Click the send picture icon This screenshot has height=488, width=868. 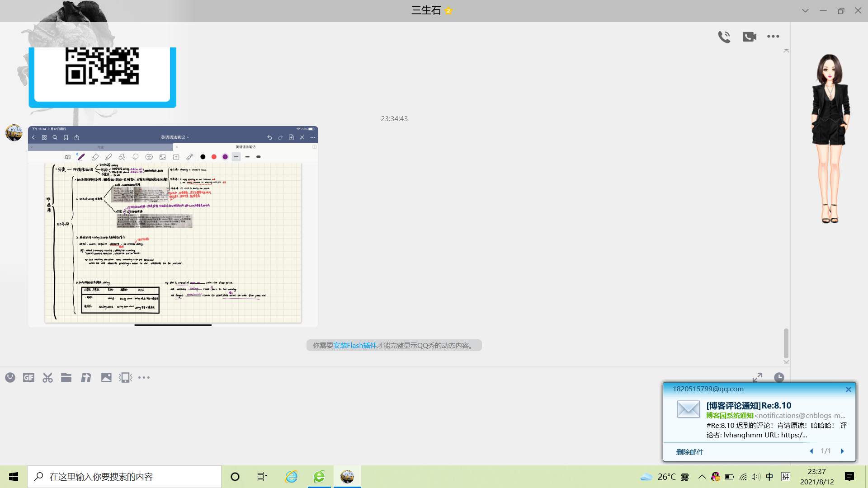[106, 378]
